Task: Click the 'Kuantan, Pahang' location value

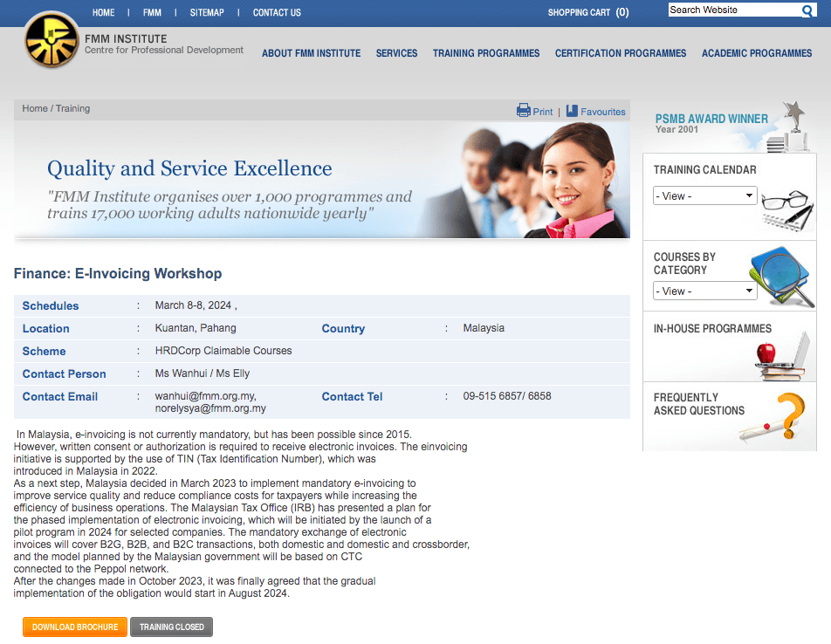Action: 196,328
